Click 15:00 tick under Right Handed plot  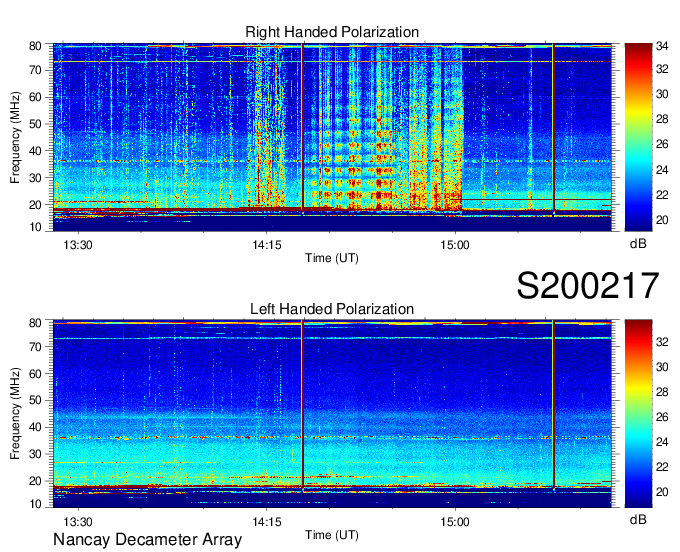pos(455,245)
